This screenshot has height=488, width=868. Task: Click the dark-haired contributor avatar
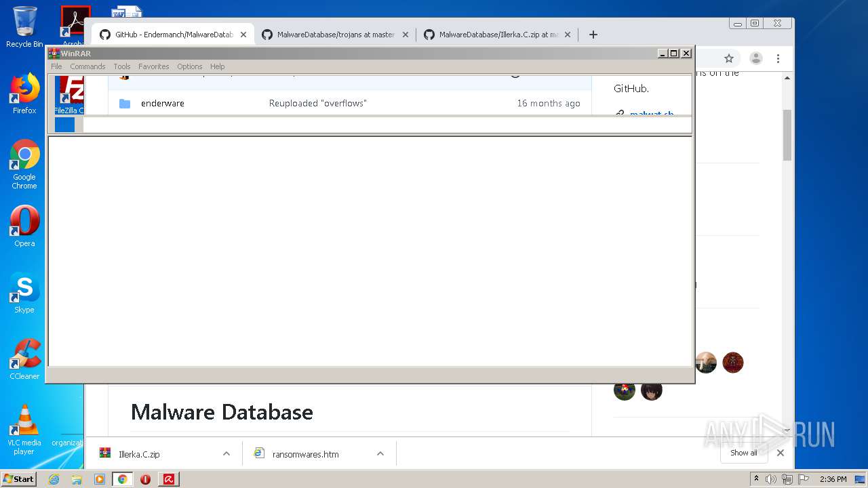click(652, 390)
